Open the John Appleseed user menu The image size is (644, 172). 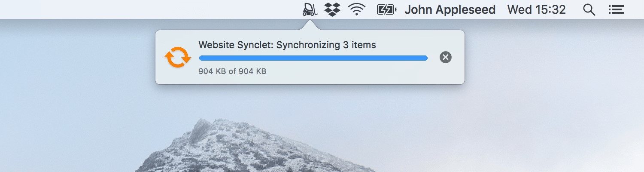(x=450, y=9)
